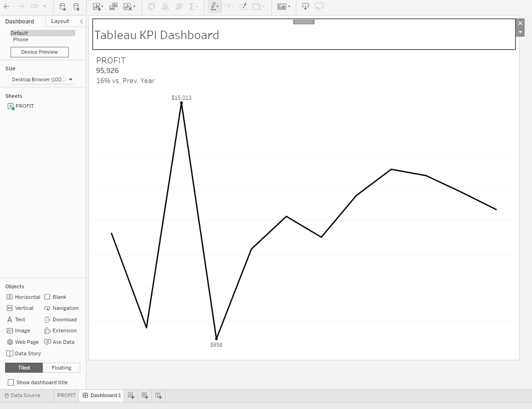Select the Image object
Viewport: 532px width, 409px height.
18,331
